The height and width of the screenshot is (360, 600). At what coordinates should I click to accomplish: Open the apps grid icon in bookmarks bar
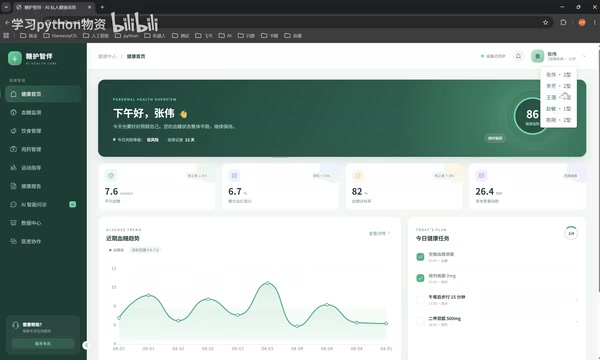[6, 36]
